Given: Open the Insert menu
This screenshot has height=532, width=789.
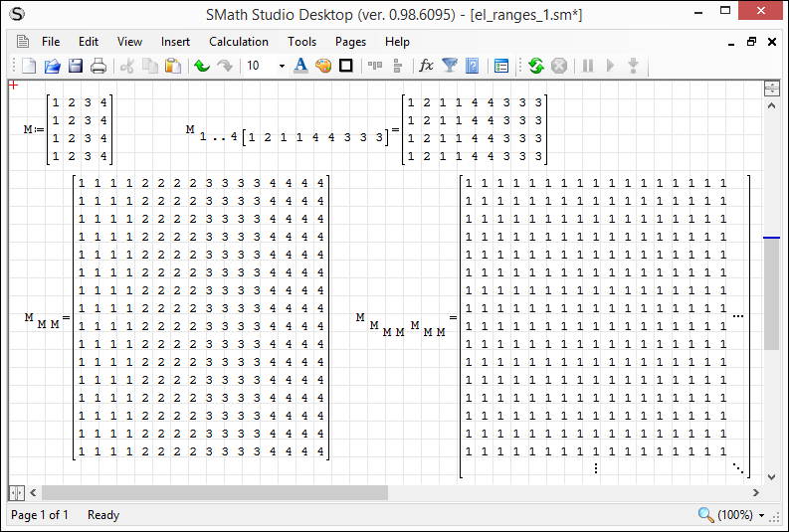Looking at the screenshot, I should (175, 42).
